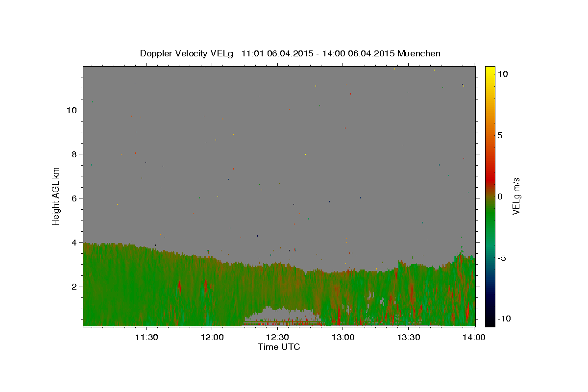Click the 13:00 time tick label
Image resolution: width=588 pixels, height=392 pixels.
[x=343, y=337]
